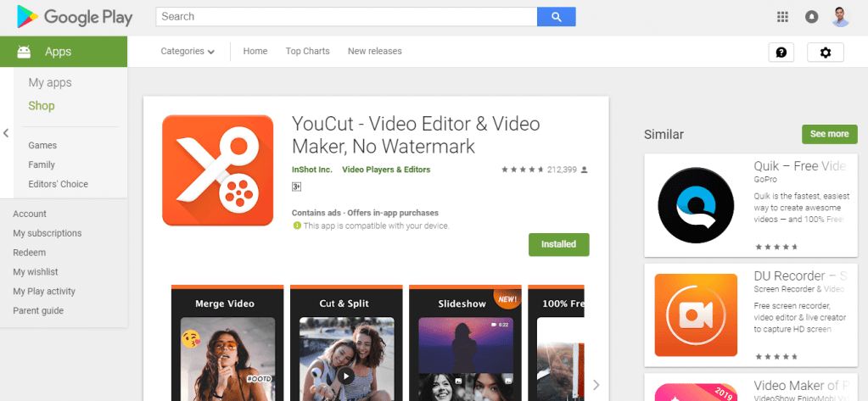The image size is (868, 401).
Task: Click the YouCut app title text
Action: coord(416,135)
